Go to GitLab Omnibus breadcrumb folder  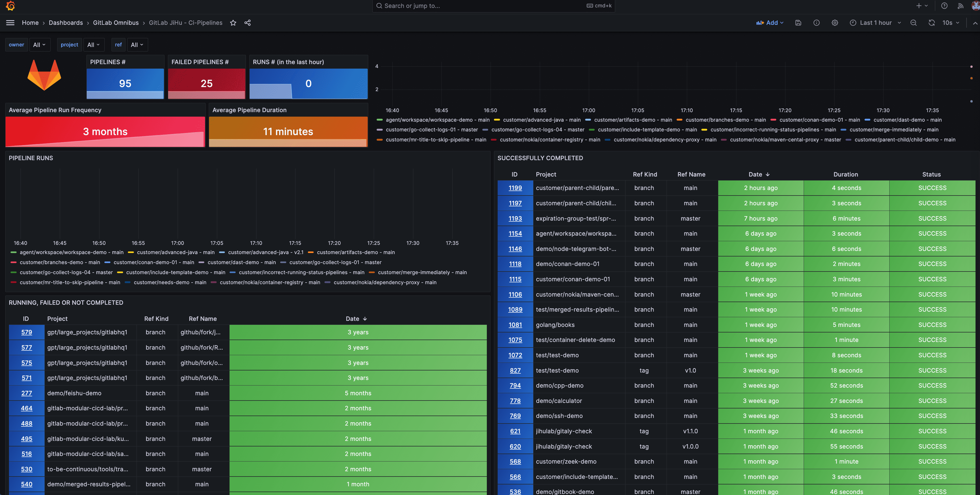[x=116, y=23]
